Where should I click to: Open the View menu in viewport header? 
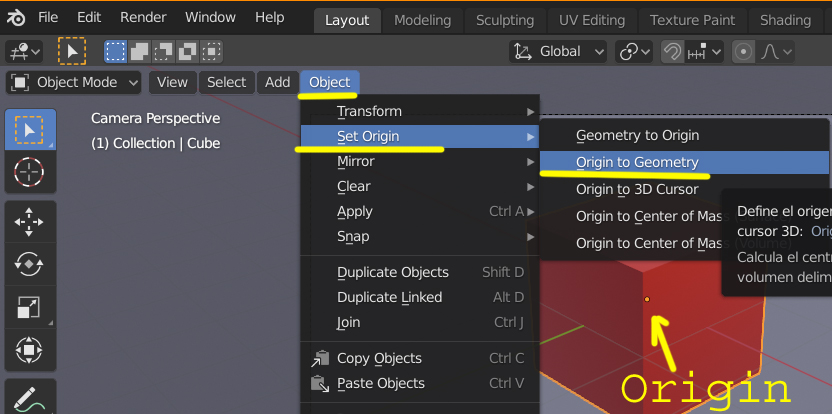coord(172,82)
